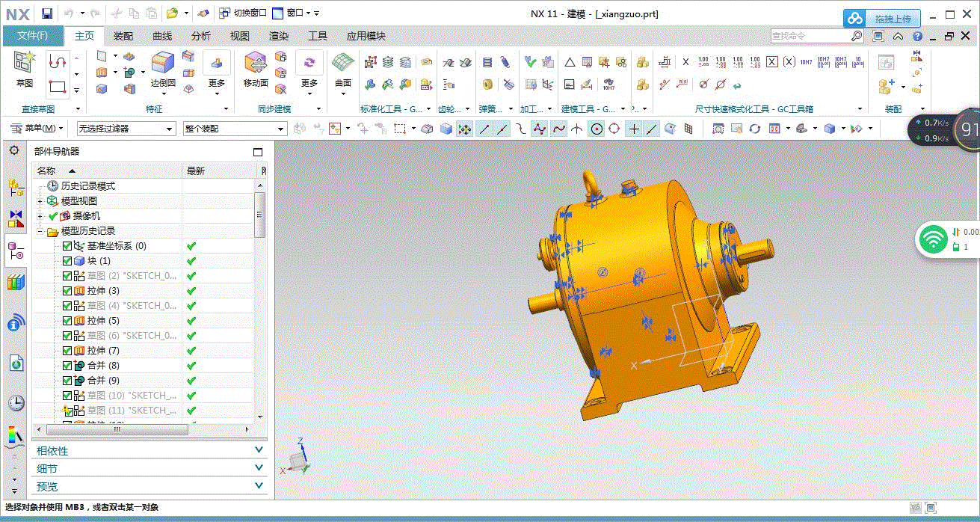This screenshot has width=980, height=522.
Task: Switch to the 分析 ribbon tab
Action: coord(201,36)
